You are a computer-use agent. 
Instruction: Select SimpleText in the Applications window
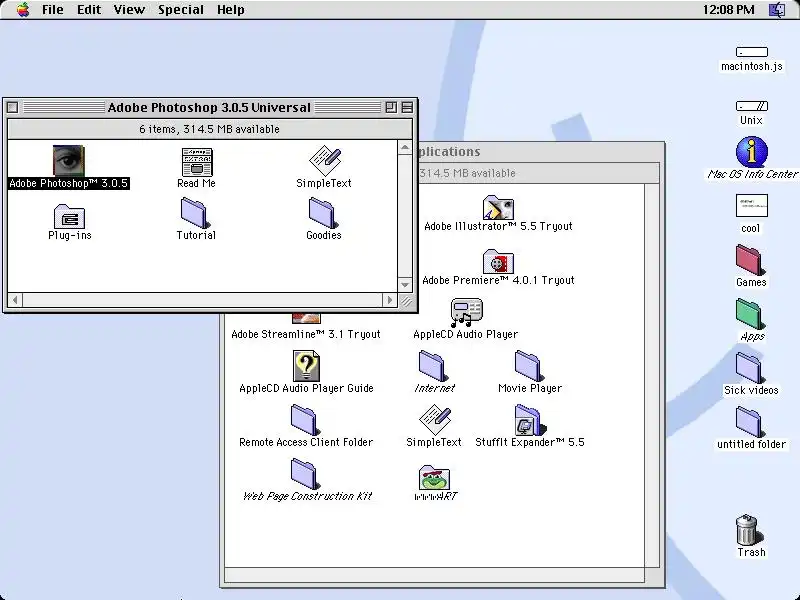pos(435,419)
